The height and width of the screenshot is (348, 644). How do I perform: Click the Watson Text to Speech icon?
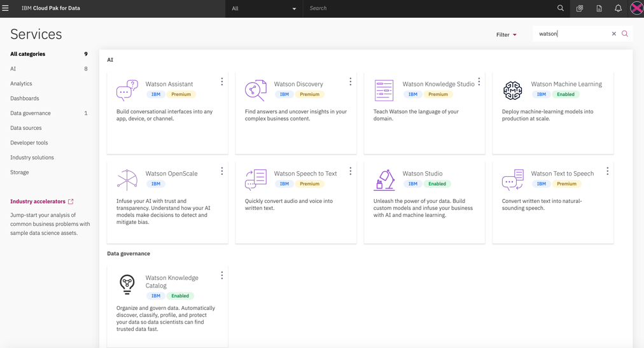pyautogui.click(x=512, y=180)
